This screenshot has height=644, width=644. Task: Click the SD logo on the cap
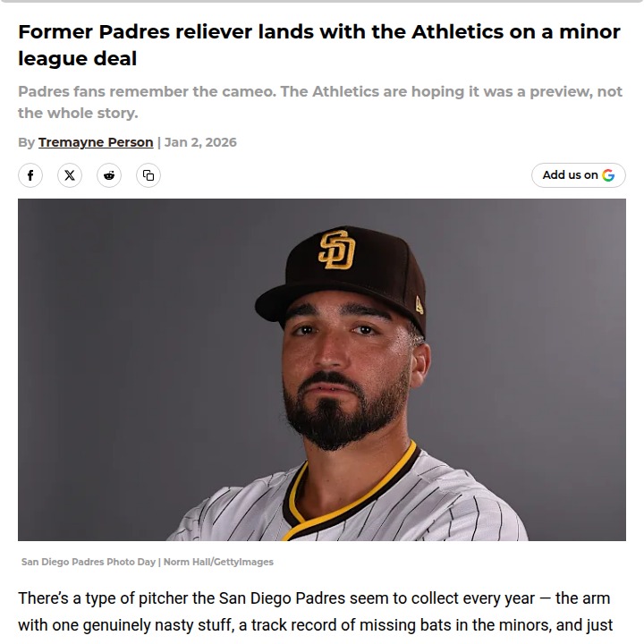336,250
